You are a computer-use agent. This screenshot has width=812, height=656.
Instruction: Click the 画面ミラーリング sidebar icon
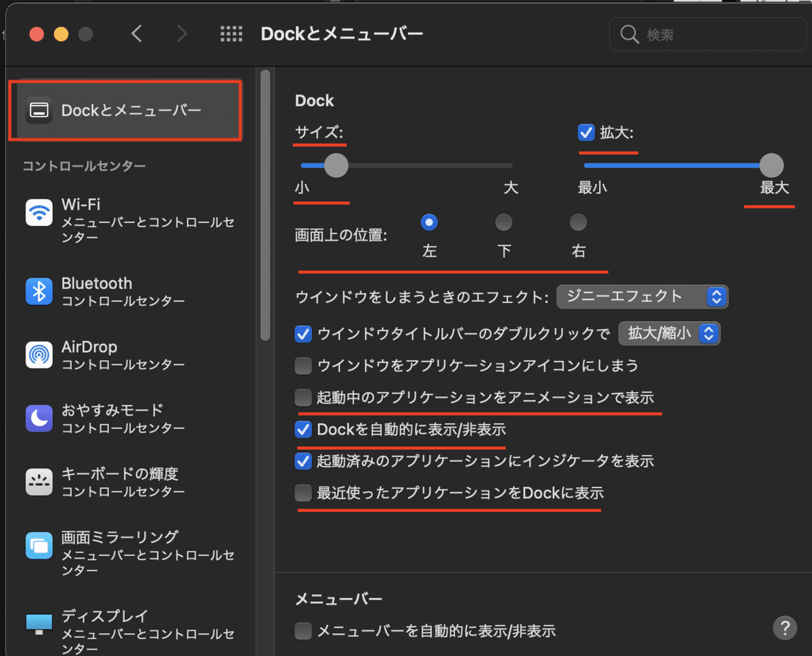[x=39, y=546]
